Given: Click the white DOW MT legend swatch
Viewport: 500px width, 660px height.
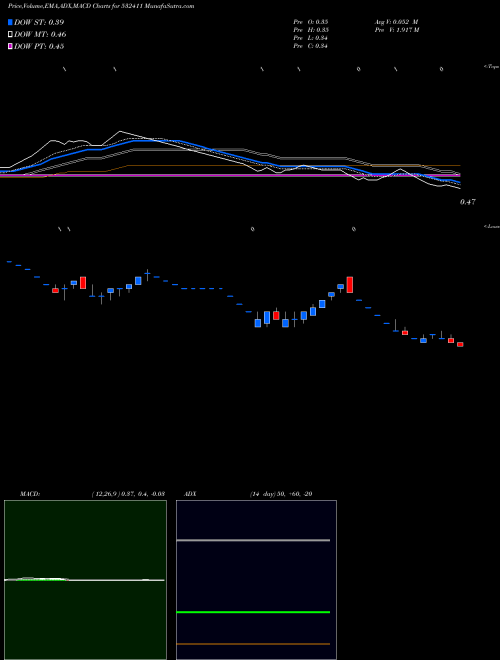Looking at the screenshot, I should (10, 35).
